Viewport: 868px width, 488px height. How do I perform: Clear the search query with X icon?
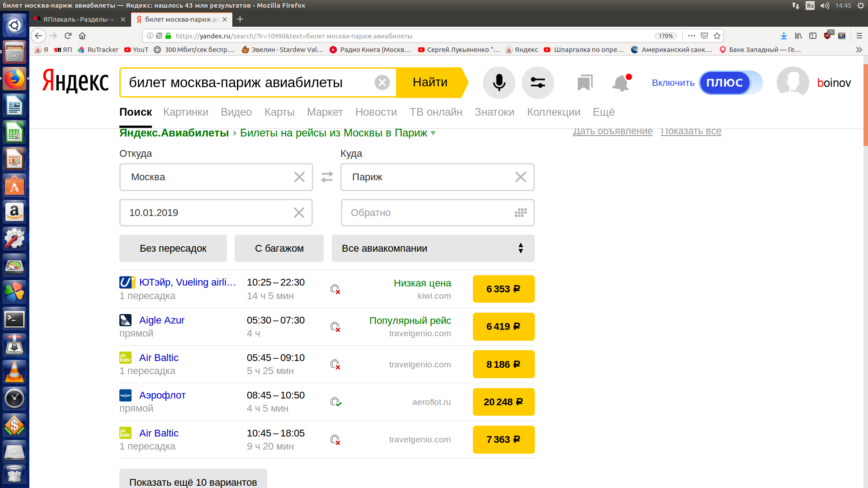pos(382,82)
